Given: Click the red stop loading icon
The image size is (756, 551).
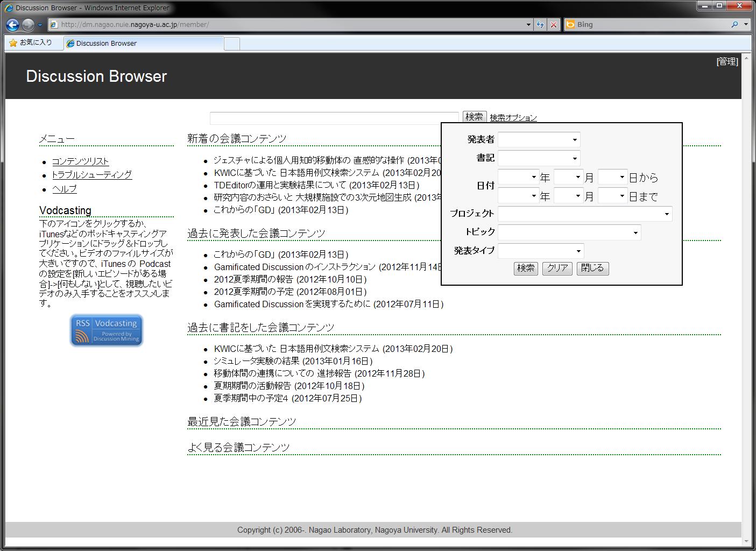Looking at the screenshot, I should coord(553,25).
